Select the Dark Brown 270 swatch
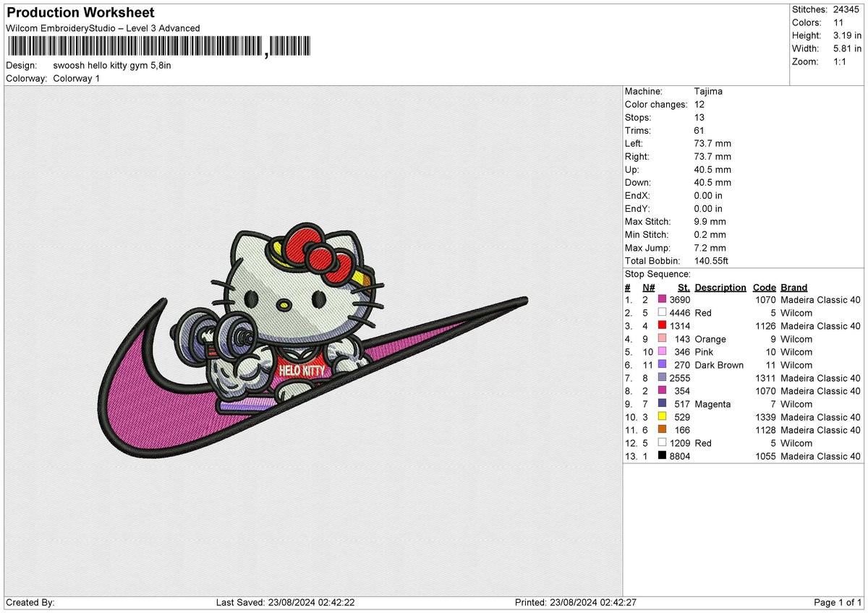Viewport: 868px width, 613px height. (663, 365)
